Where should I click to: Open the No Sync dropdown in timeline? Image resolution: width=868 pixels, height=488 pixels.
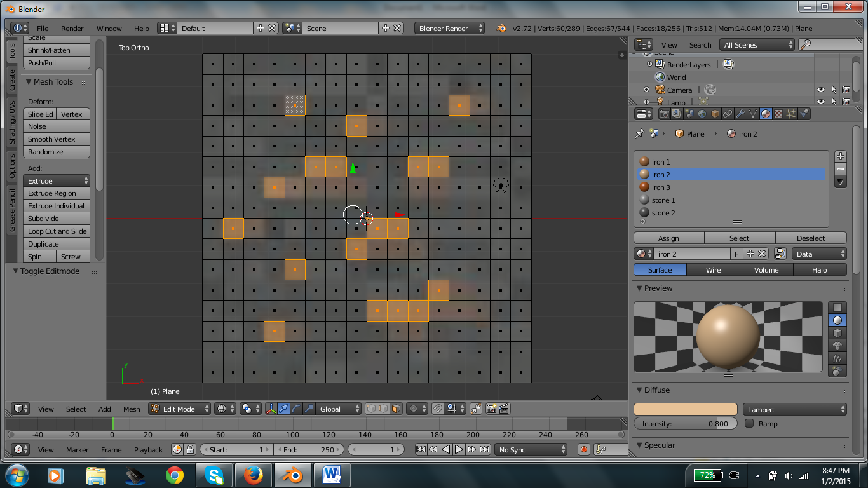click(x=531, y=449)
